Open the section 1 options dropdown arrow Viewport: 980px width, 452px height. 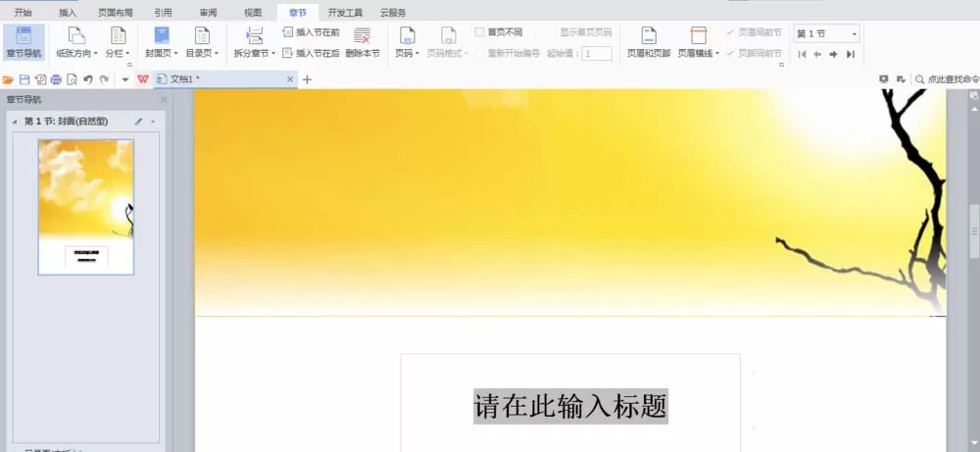153,122
